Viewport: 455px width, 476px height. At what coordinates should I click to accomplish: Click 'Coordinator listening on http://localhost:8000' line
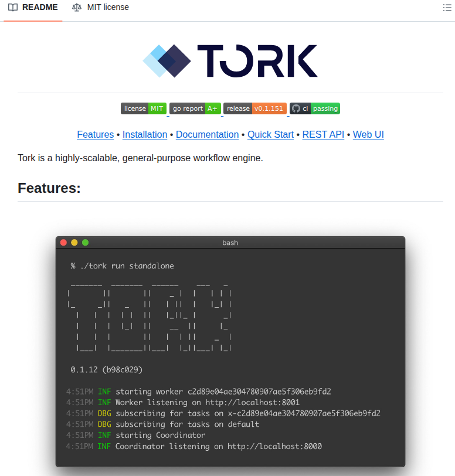(194, 446)
